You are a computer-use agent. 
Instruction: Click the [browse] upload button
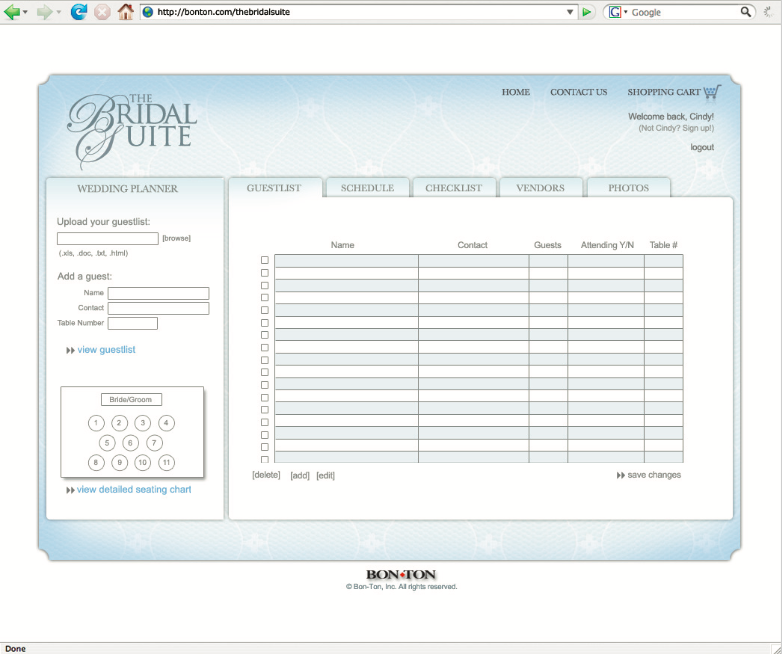tap(177, 238)
